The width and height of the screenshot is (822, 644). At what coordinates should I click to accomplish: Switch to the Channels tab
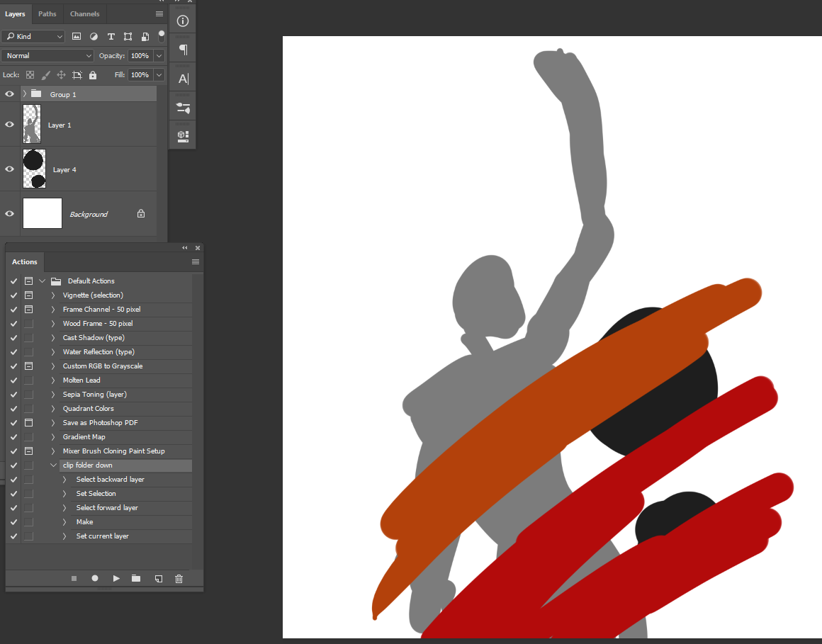[84, 13]
